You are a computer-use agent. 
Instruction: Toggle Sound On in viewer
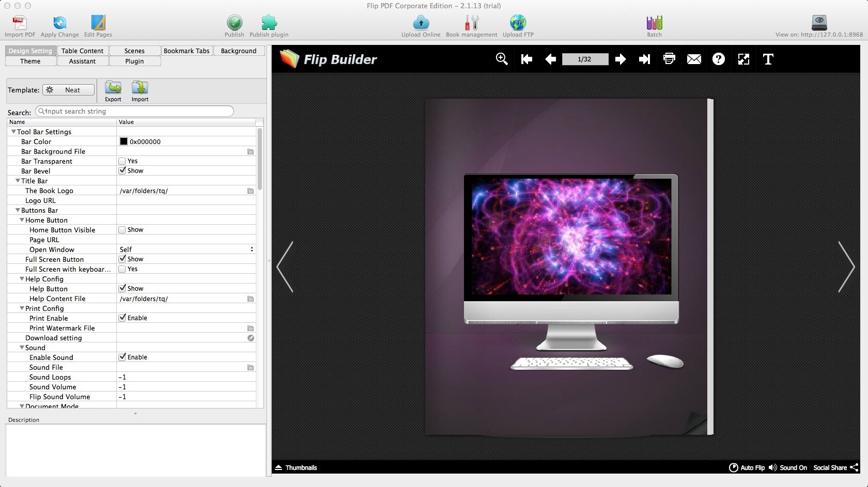point(787,467)
